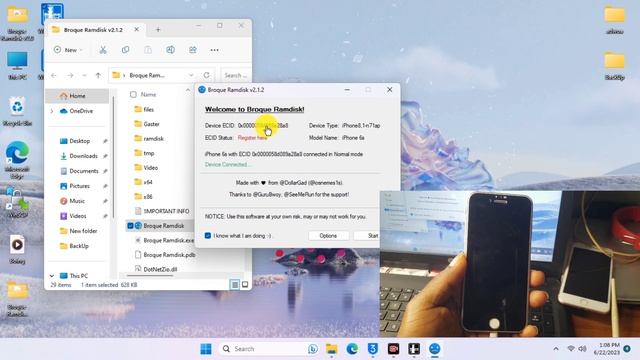
Task: Open Bing chat icon in taskbar search
Action: coord(313,349)
